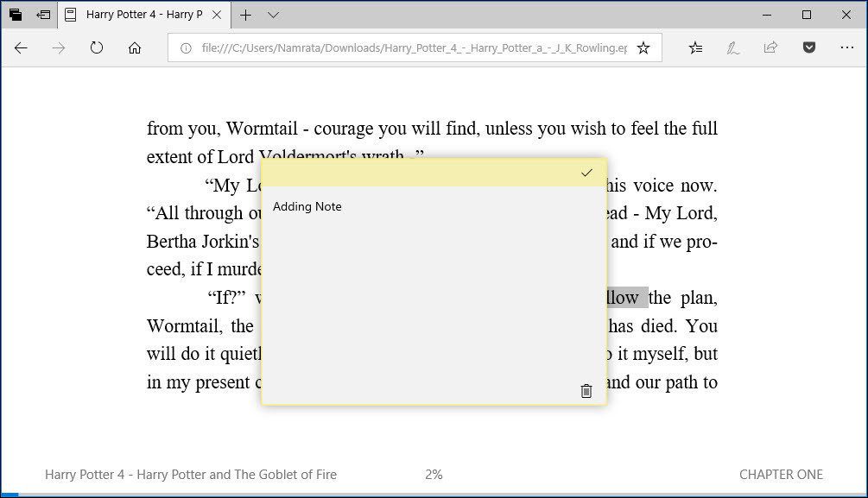
Task: Share this page icon
Action: click(x=770, y=48)
